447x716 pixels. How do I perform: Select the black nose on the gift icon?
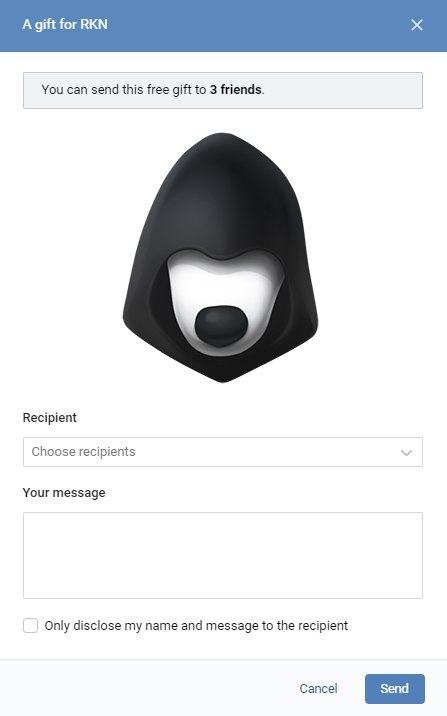tap(221, 326)
